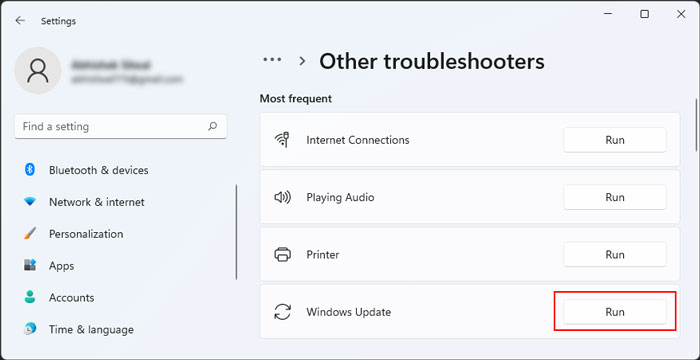Focus the Find a setting search box
The image size is (700, 360).
(121, 126)
